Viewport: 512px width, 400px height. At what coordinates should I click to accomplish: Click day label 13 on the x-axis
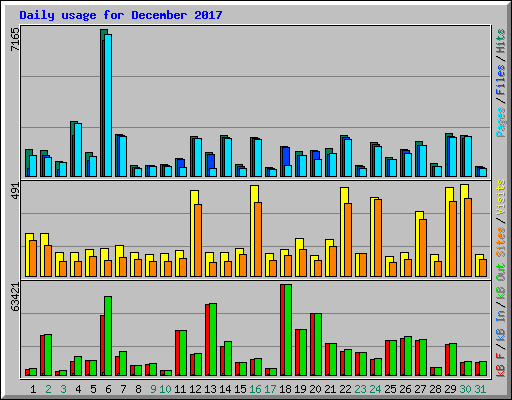(210, 389)
